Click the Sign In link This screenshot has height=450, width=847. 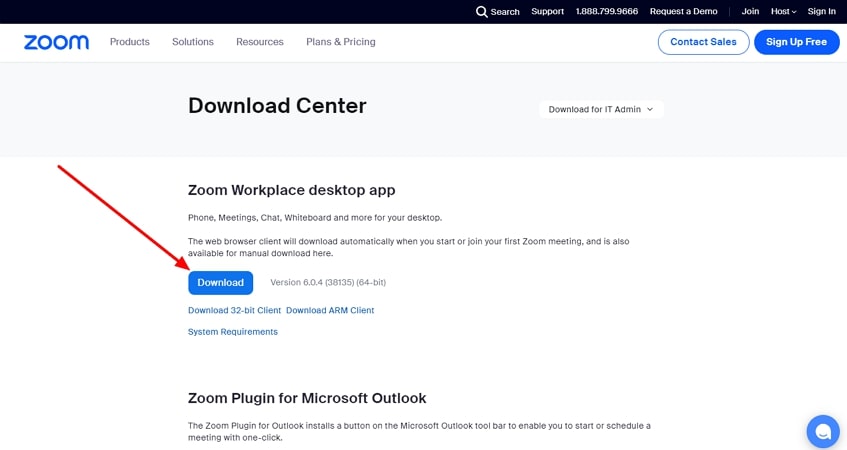[x=821, y=12]
